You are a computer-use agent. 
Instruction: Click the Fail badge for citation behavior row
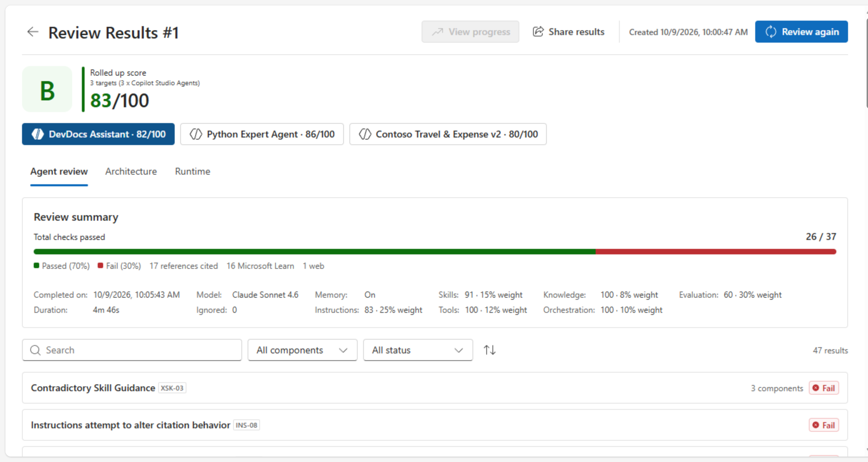coord(824,425)
